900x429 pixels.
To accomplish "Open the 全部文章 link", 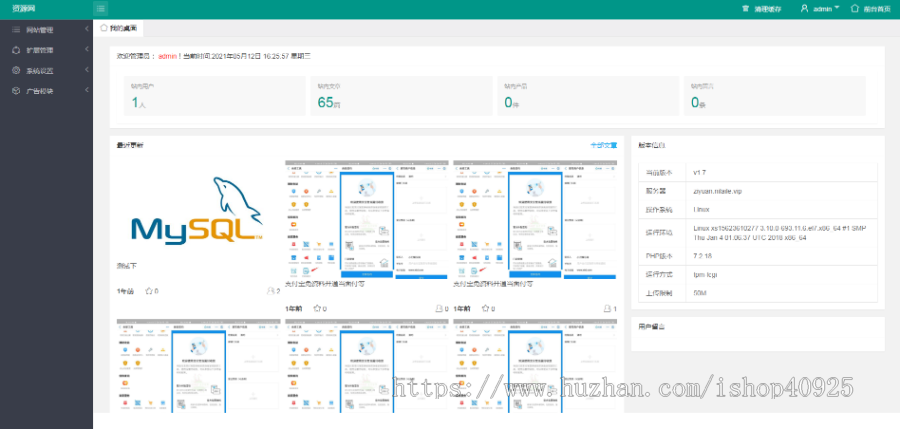I will pos(604,145).
